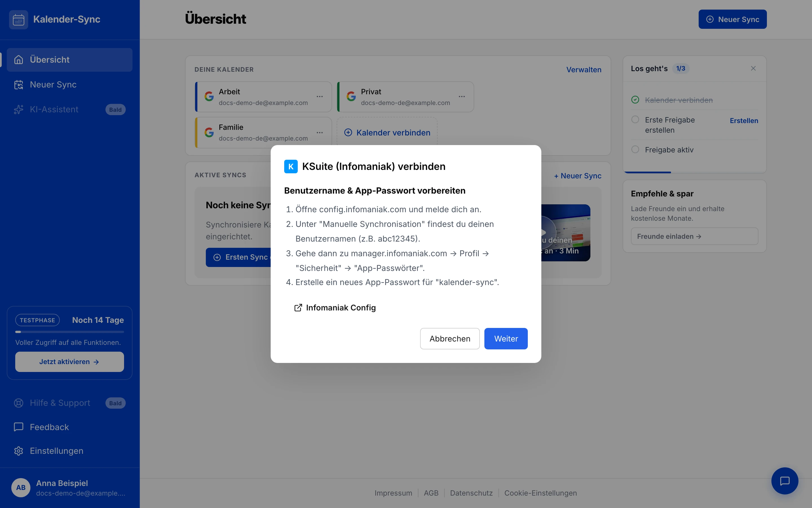Click Kalender verbinden button
The width and height of the screenshot is (812, 508).
(x=387, y=132)
